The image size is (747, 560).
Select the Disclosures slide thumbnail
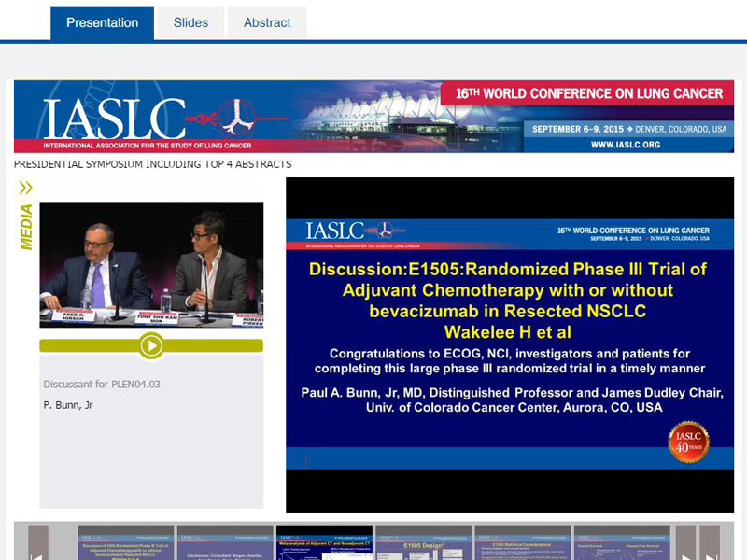(x=225, y=543)
